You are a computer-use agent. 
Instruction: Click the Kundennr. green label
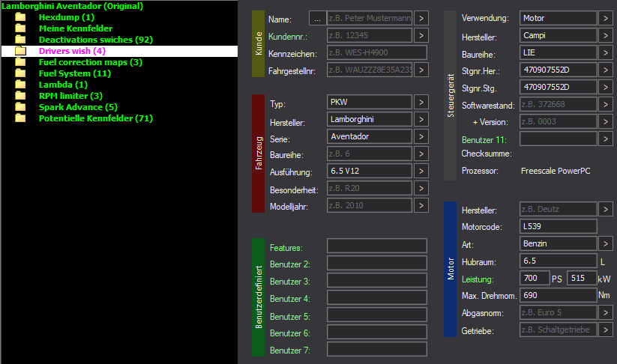click(288, 37)
